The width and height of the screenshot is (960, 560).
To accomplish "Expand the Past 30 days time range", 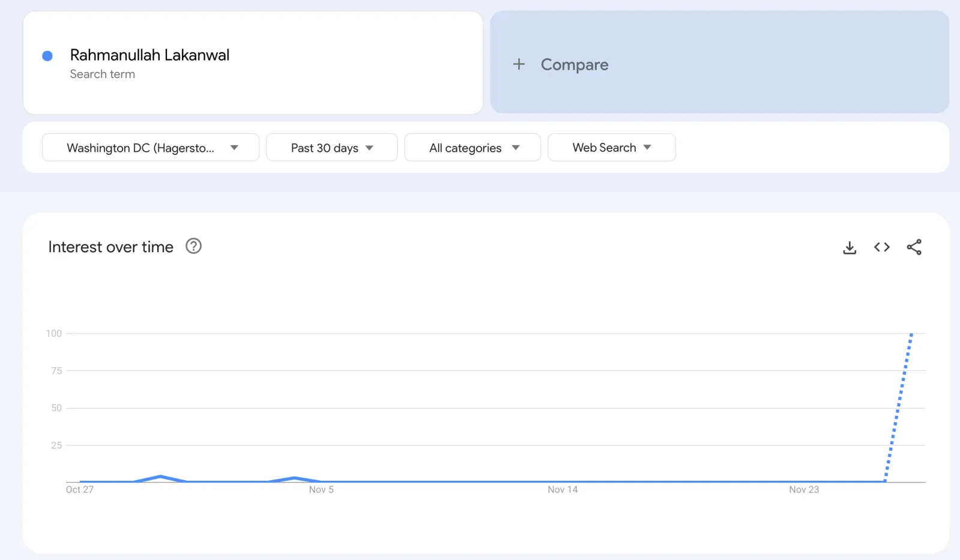I will coord(331,148).
